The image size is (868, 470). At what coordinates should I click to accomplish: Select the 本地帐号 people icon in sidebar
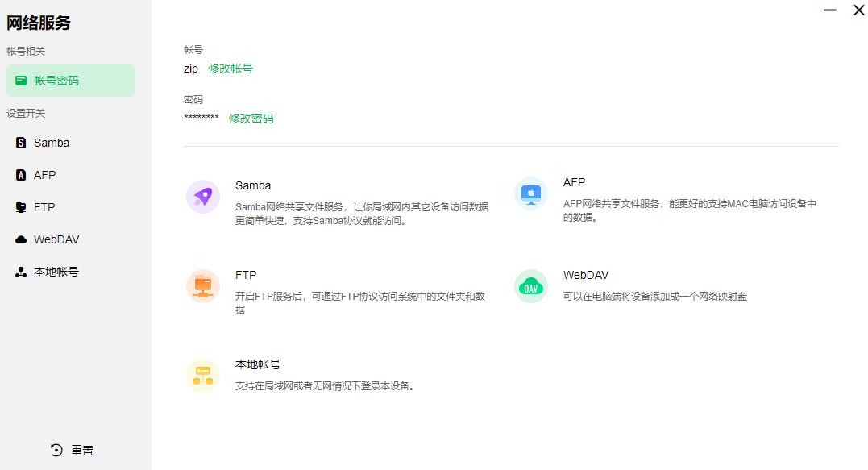(19, 271)
